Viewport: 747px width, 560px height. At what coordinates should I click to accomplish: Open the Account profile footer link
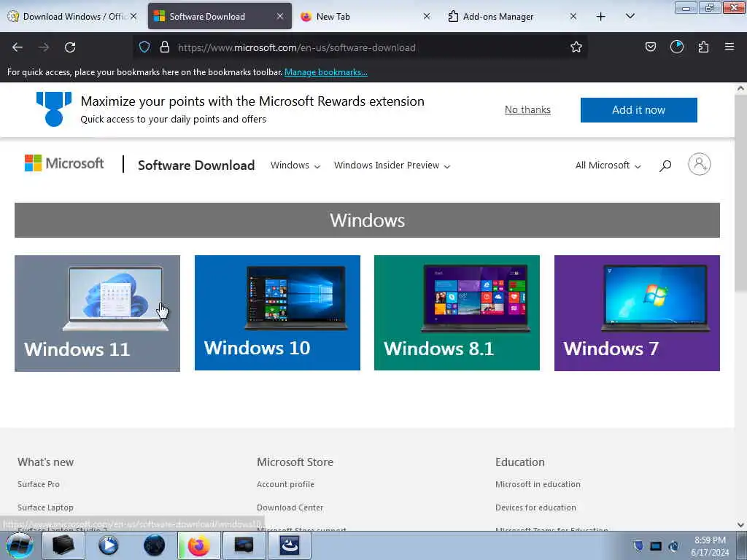click(x=285, y=484)
